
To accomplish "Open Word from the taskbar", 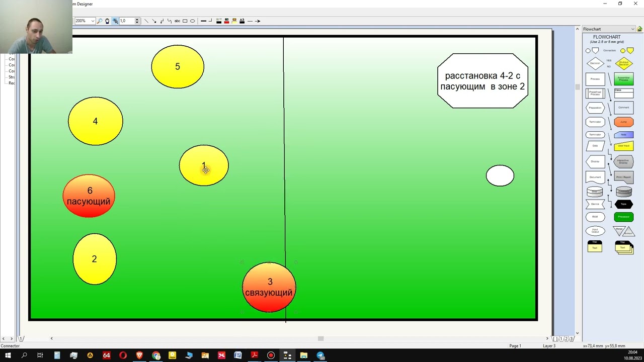I will 238,355.
